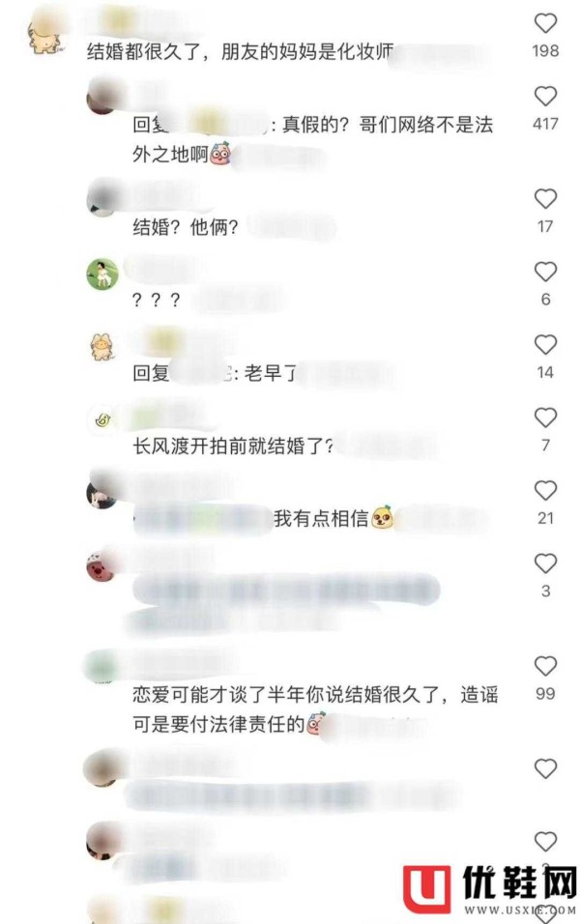Tap the heart showing 417 likes
Viewport: 580px width, 924px height.
[x=545, y=96]
